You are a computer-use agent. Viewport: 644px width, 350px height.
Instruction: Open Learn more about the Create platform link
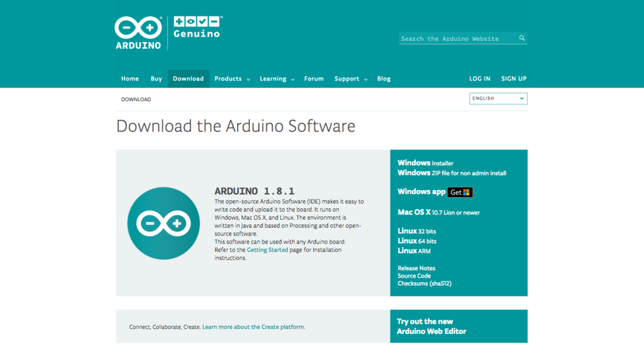click(x=253, y=327)
